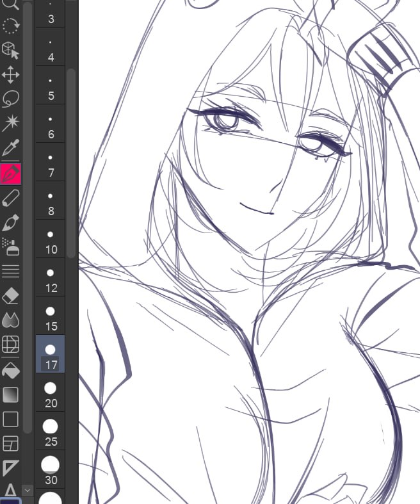Expand the tool palette bottom chevron
Screen dimensions: 420x504
(28, 491)
